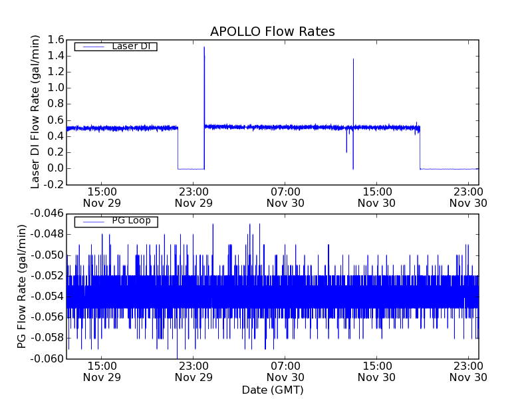Click '23:00 Nov 30' under the Laser DI plot

468,198
